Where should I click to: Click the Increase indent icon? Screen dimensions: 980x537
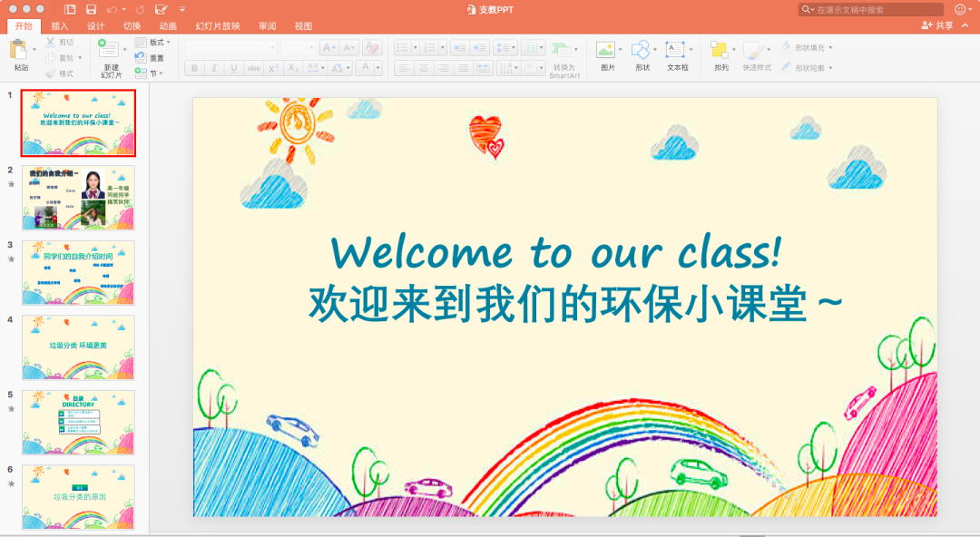[479, 47]
